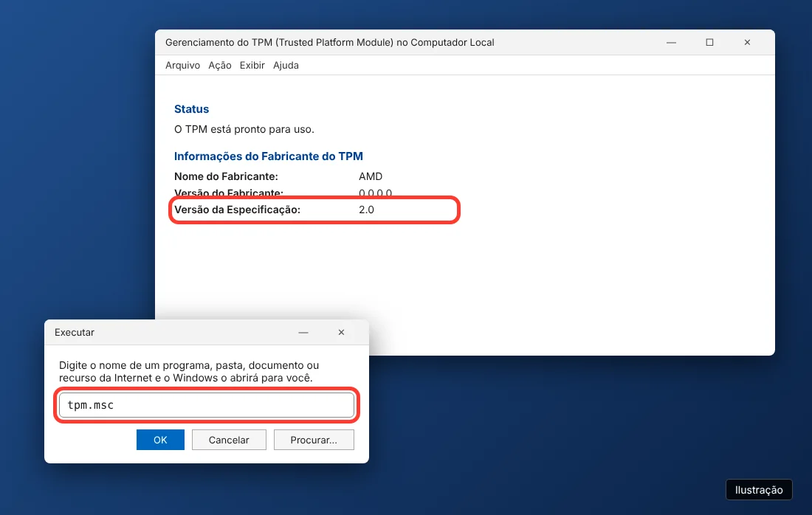Close the TPM management window

[x=747, y=43]
